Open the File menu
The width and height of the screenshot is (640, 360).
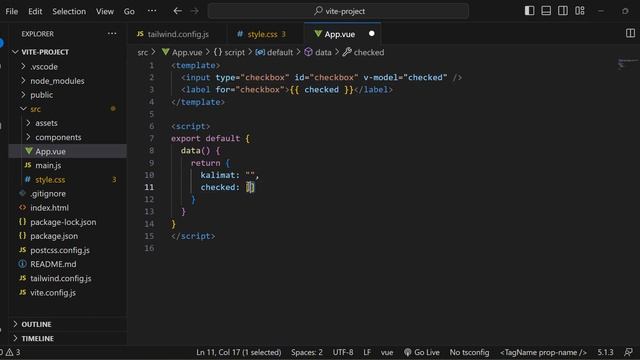click(x=11, y=11)
